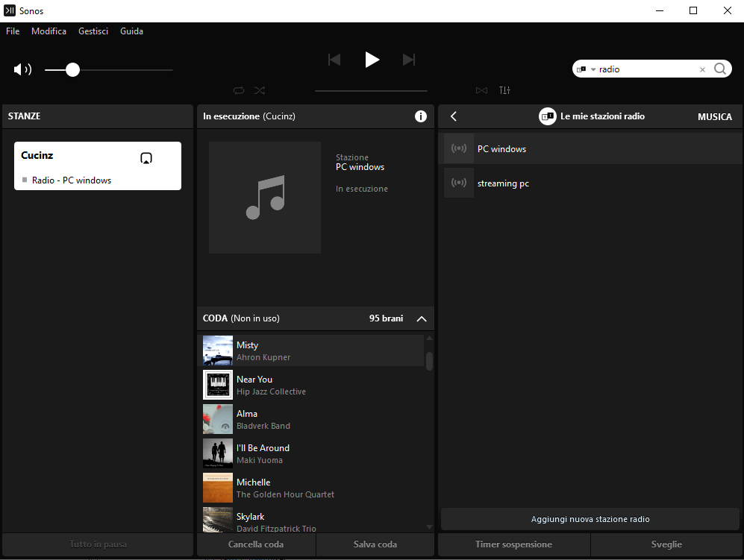Show track info icon
Screen dimensions: 744x560
(x=420, y=116)
